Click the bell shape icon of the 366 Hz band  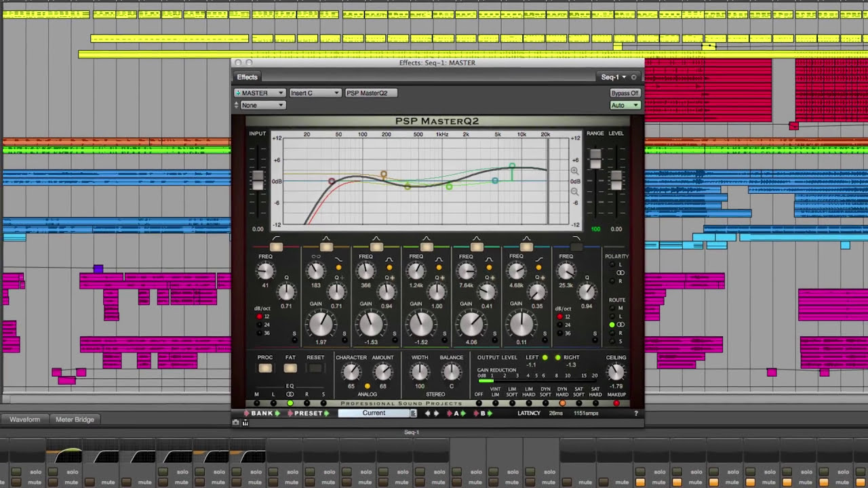(389, 260)
